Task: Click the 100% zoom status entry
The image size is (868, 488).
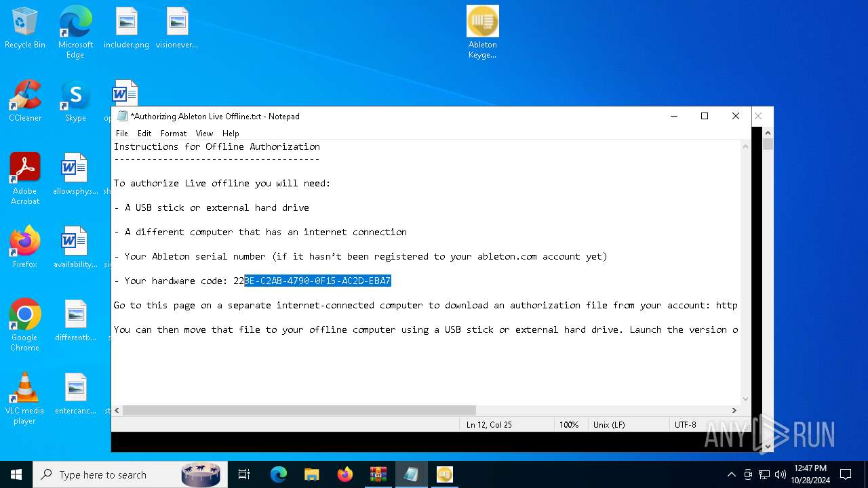Action: coord(569,425)
